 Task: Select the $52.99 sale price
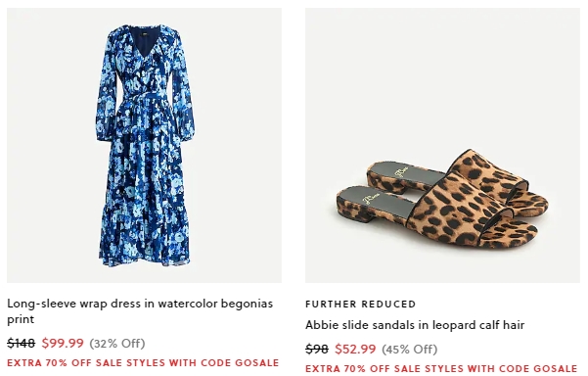tap(355, 349)
